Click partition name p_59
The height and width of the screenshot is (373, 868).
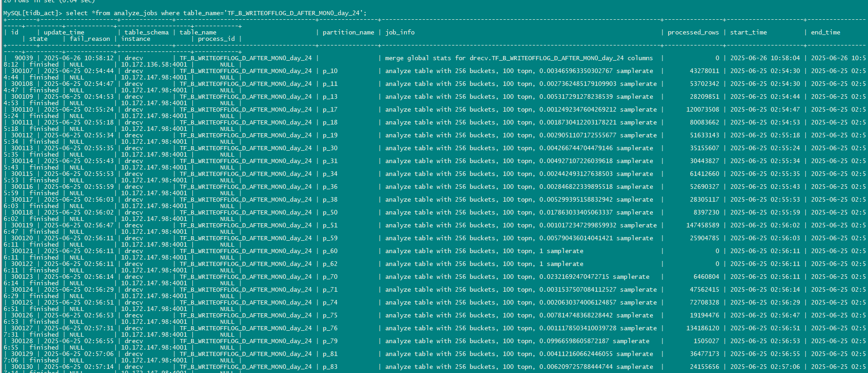coord(330,238)
